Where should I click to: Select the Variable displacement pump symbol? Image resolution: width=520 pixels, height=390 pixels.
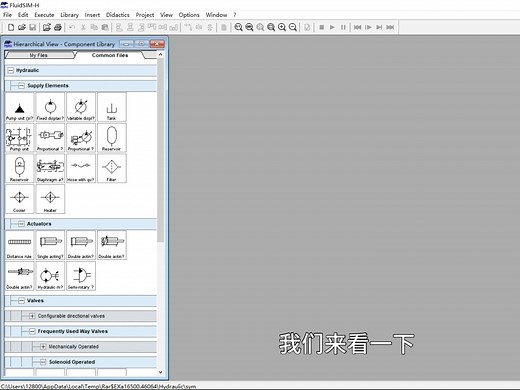81,107
